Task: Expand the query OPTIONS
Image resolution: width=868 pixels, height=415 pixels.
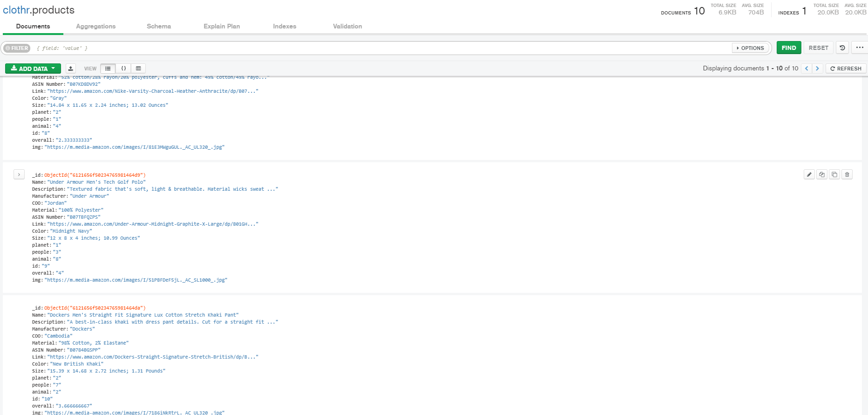Action: pyautogui.click(x=751, y=48)
